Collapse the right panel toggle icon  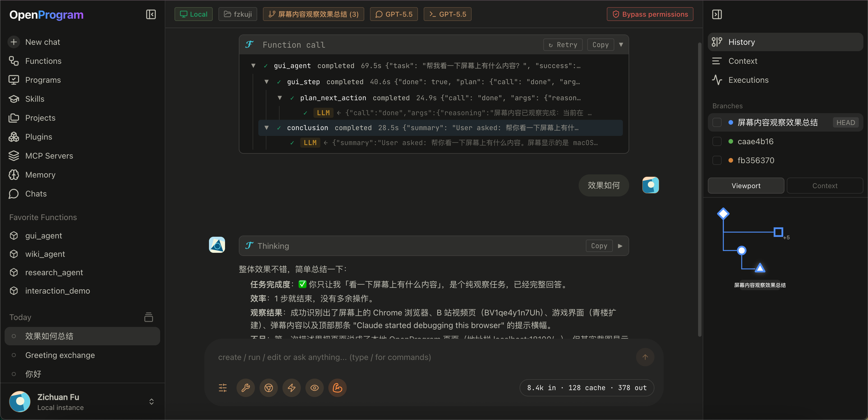tap(717, 14)
